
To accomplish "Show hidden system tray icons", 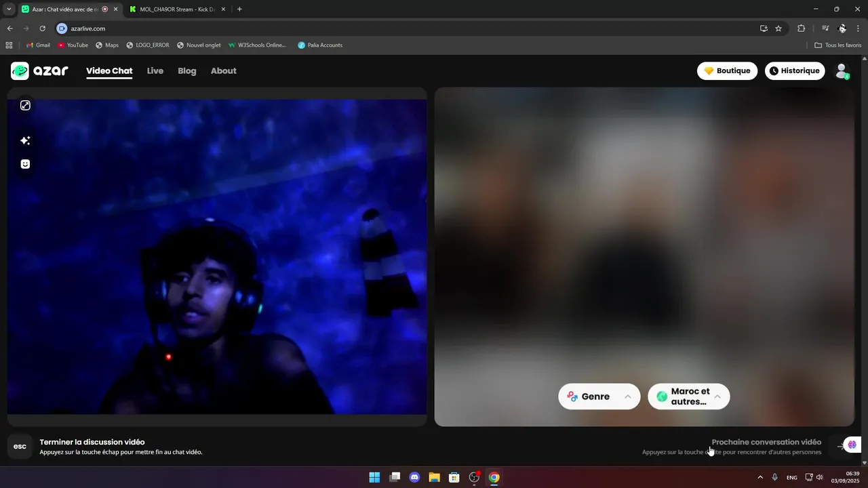I will pyautogui.click(x=759, y=477).
